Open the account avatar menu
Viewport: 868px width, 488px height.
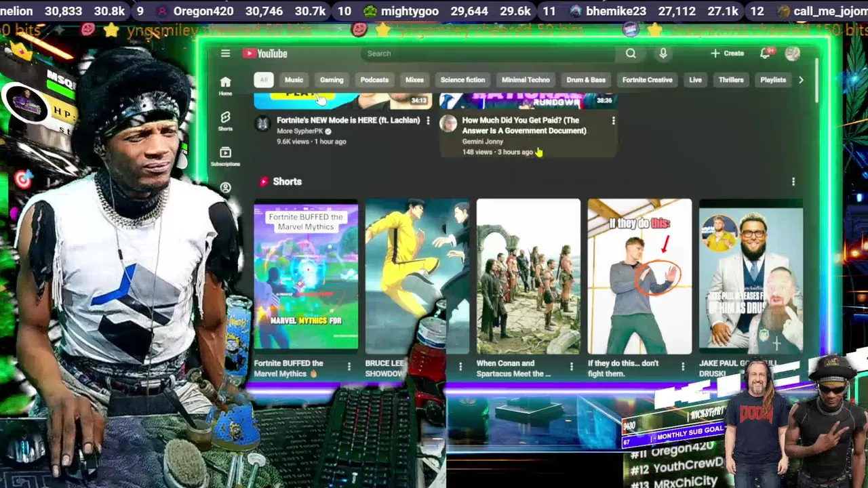click(x=792, y=54)
